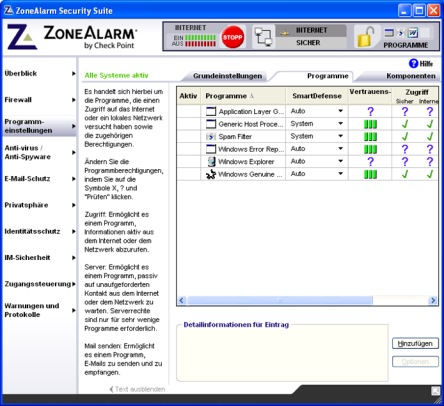Toggle trust level question mark for Windows Explorer
This screenshot has width=444, height=406.
[370, 162]
